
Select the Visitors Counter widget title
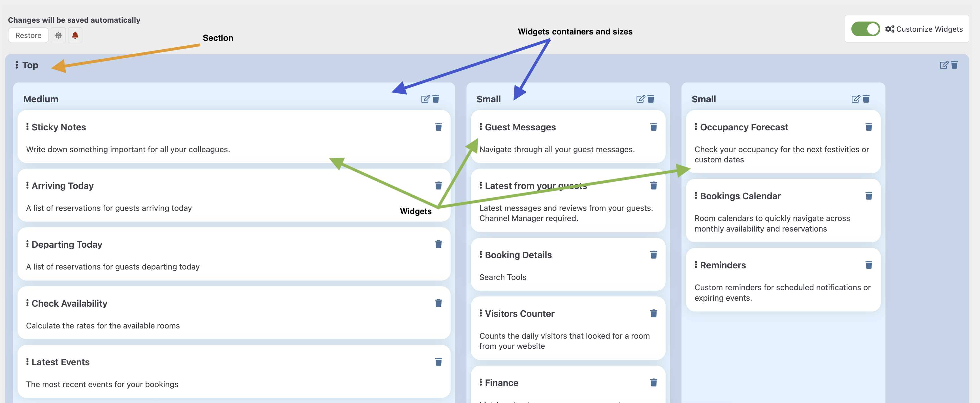click(519, 313)
